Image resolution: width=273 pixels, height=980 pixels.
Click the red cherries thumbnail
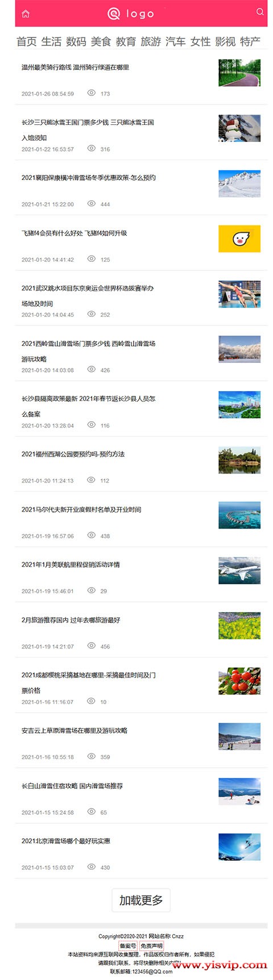click(239, 681)
